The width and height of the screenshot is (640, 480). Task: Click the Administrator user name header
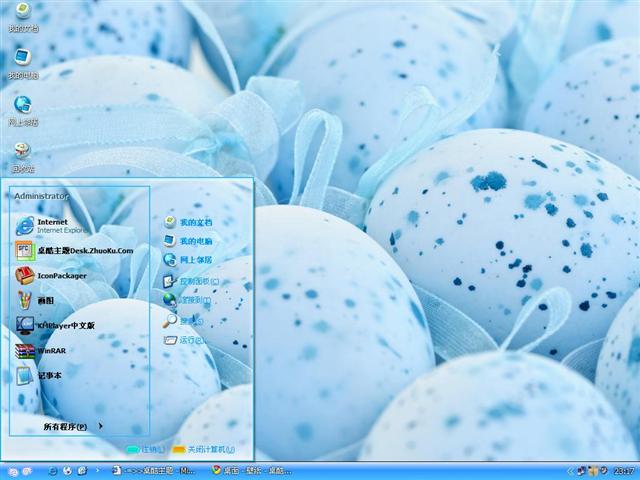pos(40,196)
